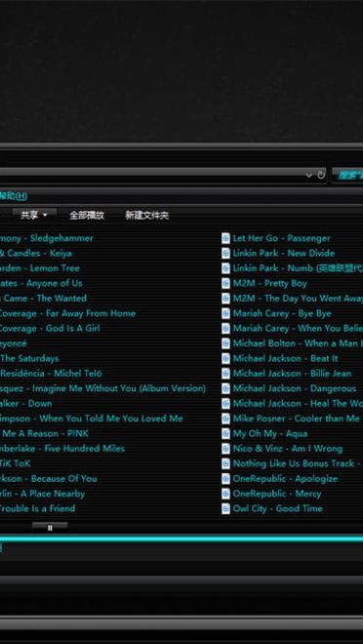The height and width of the screenshot is (644, 363).
Task: Select the Nothing Like Us Bonus Track icon
Action: click(225, 463)
